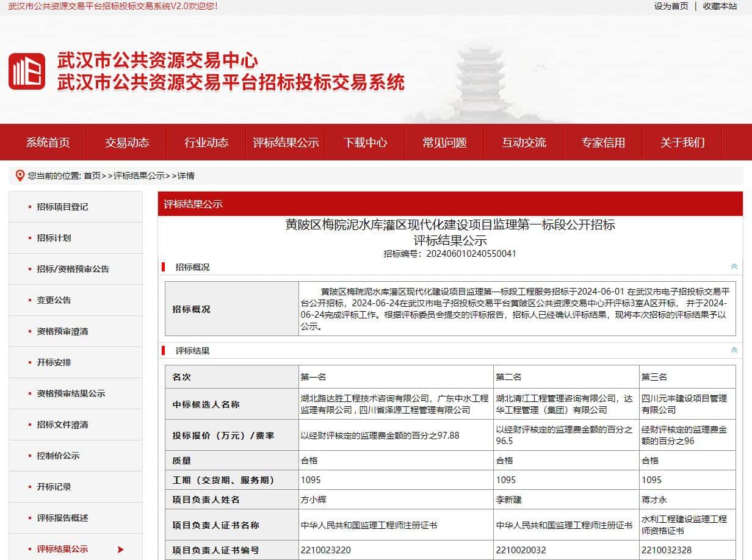Image resolution: width=752 pixels, height=560 pixels.
Task: Click the 设为首页 link
Action: point(671,6)
